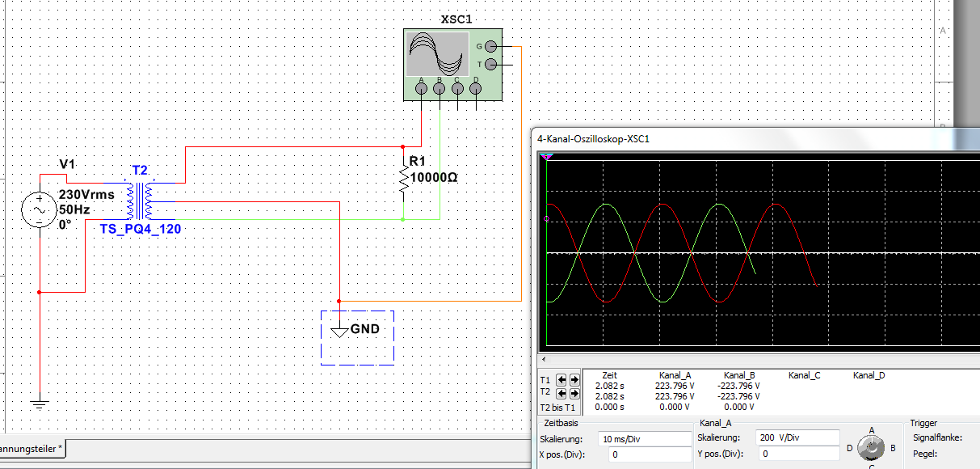The image size is (980, 469).
Task: Click the Kanal_A column header
Action: [x=675, y=375]
